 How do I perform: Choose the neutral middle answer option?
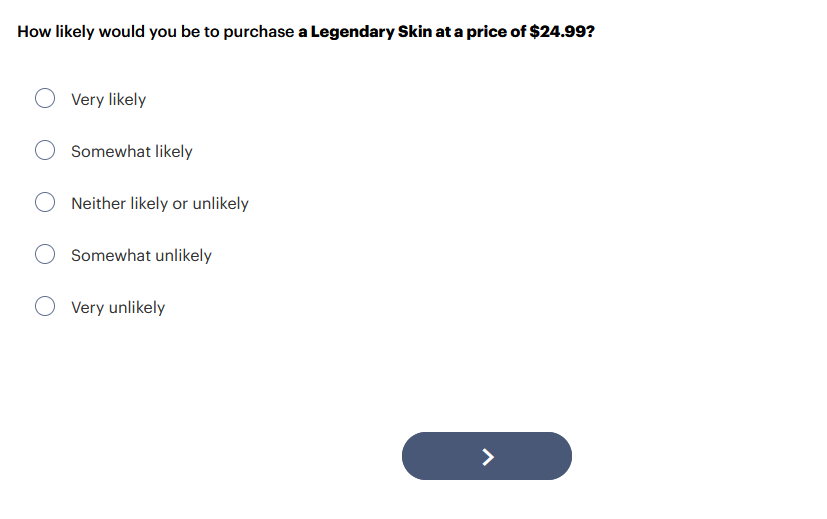coord(45,203)
